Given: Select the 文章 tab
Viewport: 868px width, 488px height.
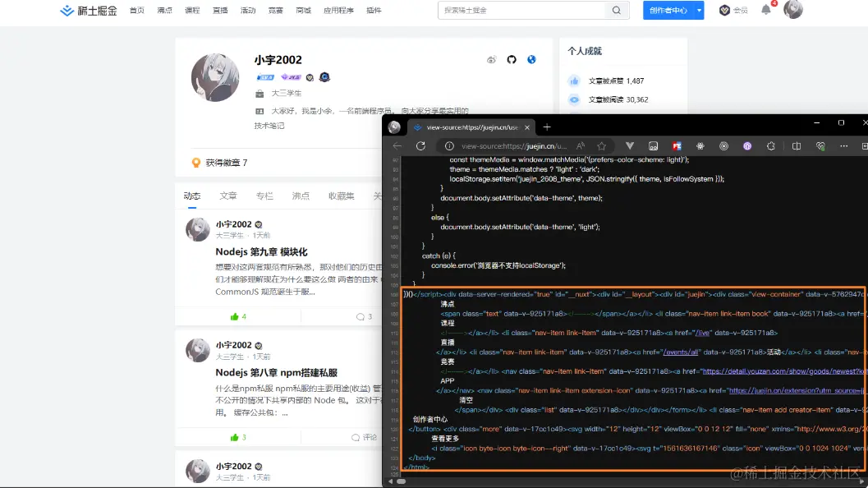Looking at the screenshot, I should tap(228, 196).
